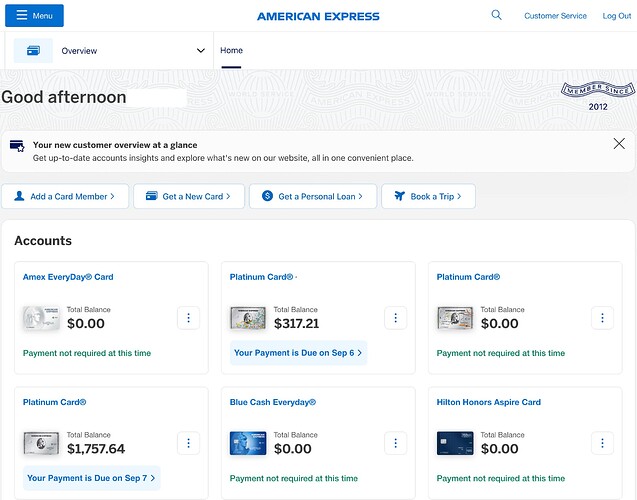
Task: Open more options for Blue Cash Everyday
Action: [396, 443]
